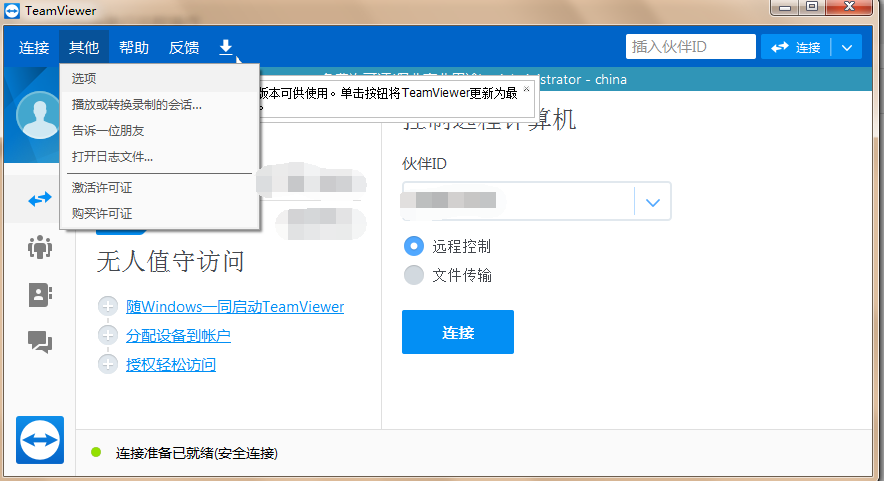This screenshot has height=481, width=884.
Task: Minimize the TeamViewer window
Action: [784, 7]
